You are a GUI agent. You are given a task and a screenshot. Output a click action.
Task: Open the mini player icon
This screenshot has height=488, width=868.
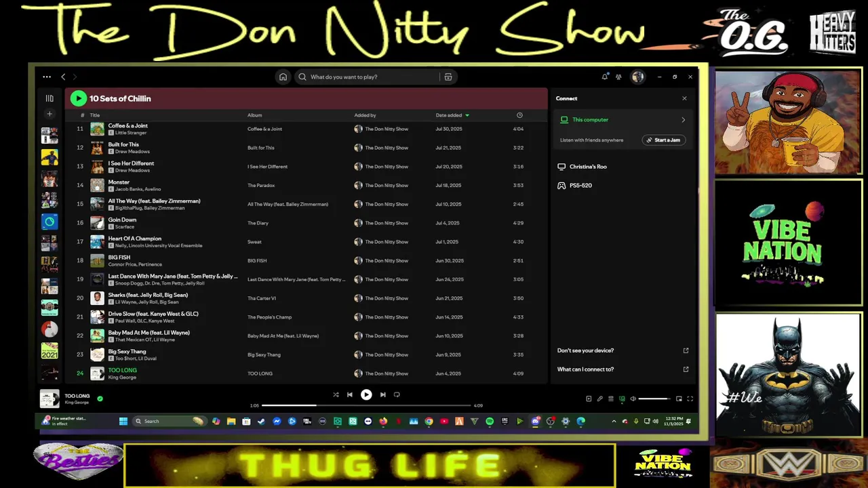[679, 399]
